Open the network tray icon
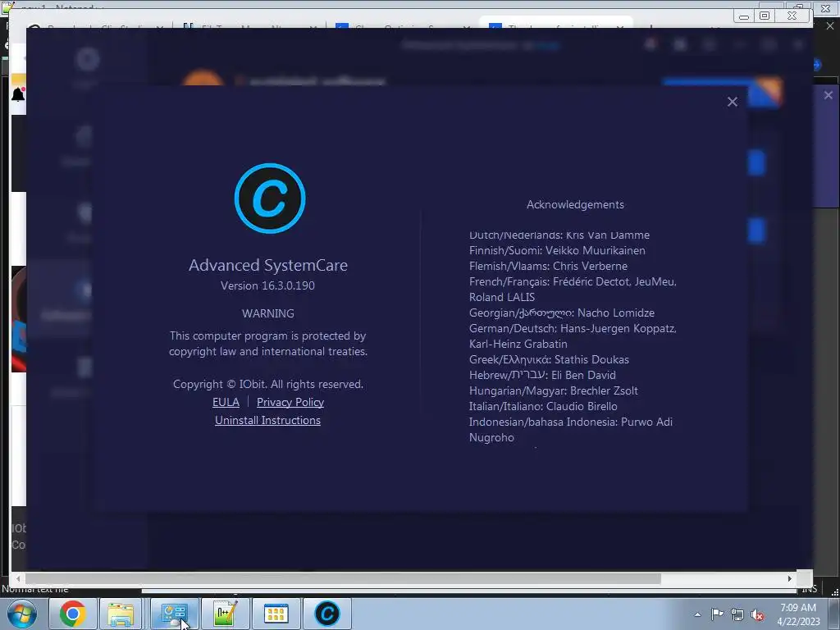Viewport: 840px width, 630px height. [x=737, y=615]
